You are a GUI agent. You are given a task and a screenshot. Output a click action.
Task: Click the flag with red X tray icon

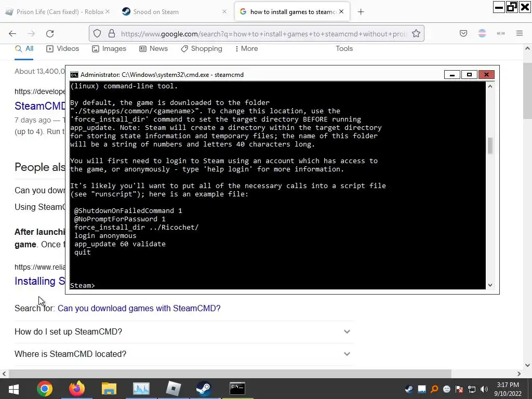coord(459,390)
